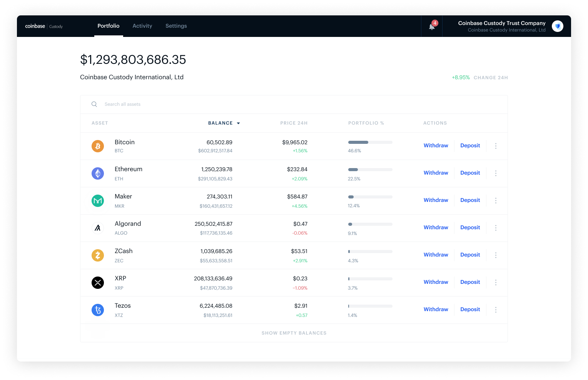
Task: Open more options for Algorand row
Action: pos(496,228)
